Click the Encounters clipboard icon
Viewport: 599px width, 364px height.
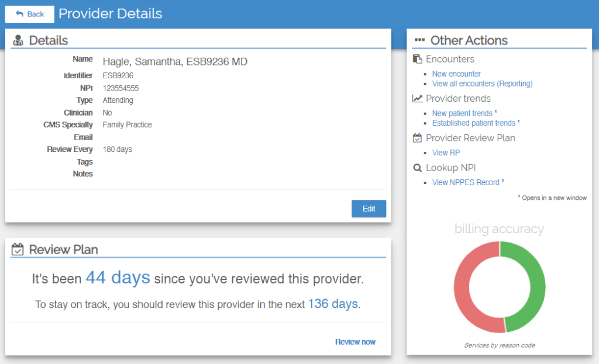click(417, 59)
